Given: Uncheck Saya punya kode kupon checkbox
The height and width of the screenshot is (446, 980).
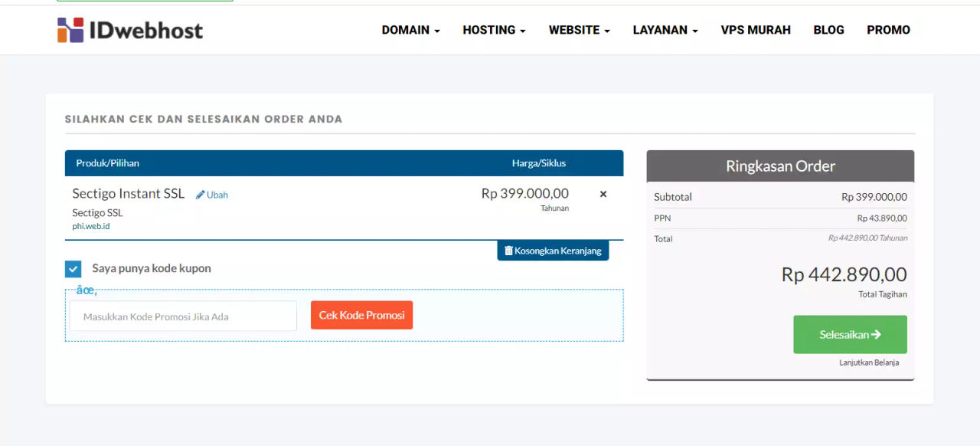Looking at the screenshot, I should 73,269.
